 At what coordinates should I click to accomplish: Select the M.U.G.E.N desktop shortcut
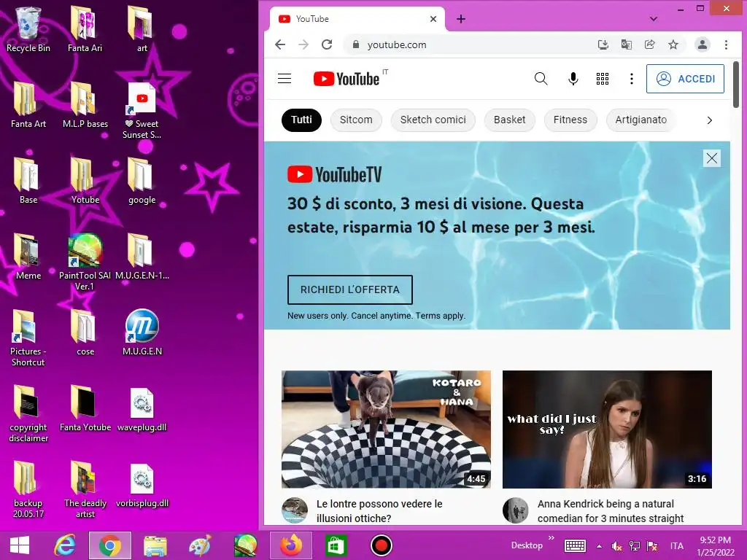(x=142, y=332)
